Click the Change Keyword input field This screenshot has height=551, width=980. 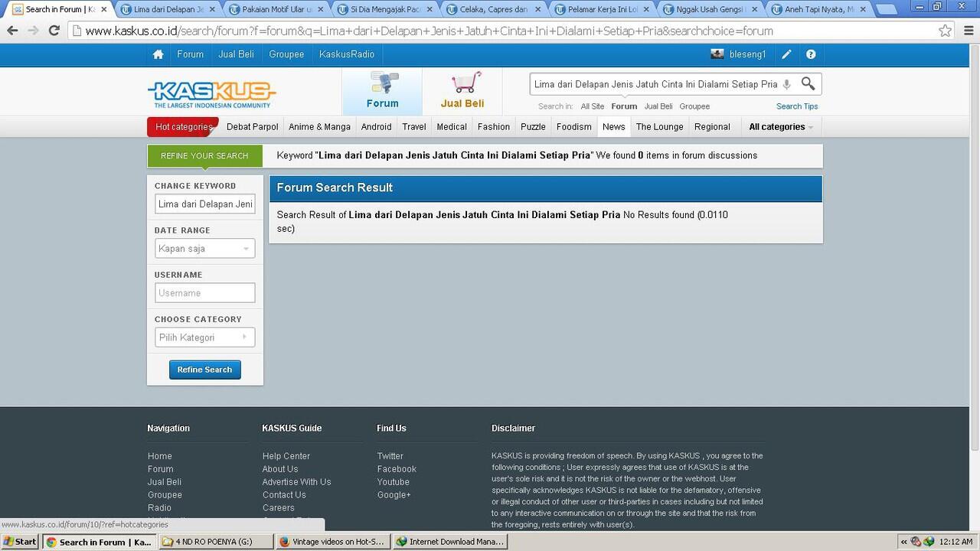(x=204, y=204)
